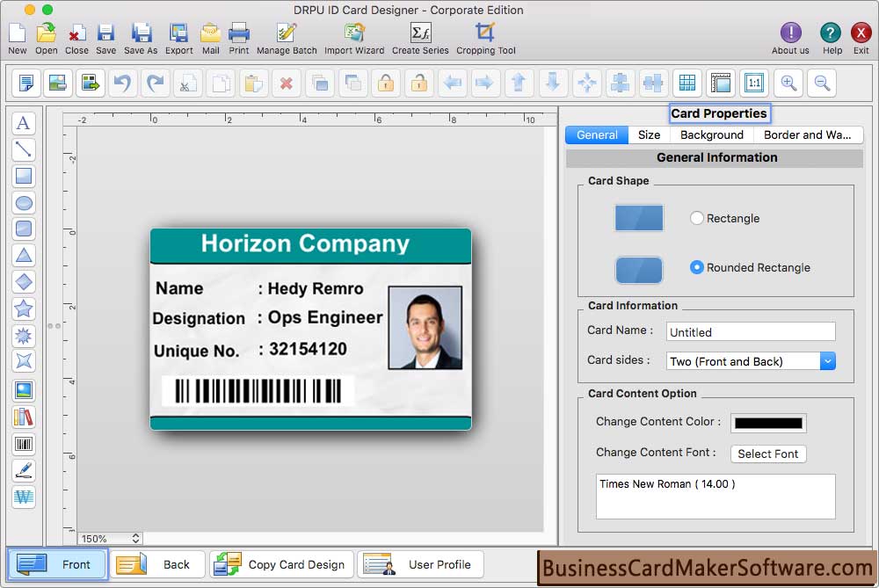Choose Rectangle card shape

[x=697, y=218]
